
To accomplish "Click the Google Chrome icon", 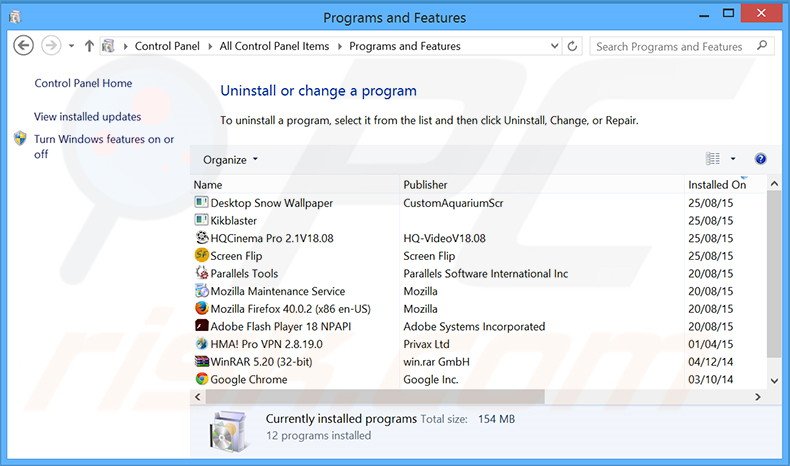I will (x=202, y=378).
